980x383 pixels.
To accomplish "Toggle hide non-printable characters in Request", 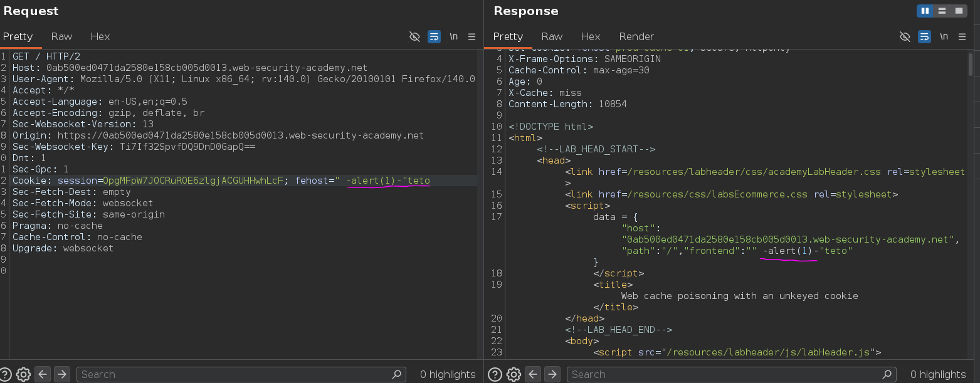I will point(414,36).
